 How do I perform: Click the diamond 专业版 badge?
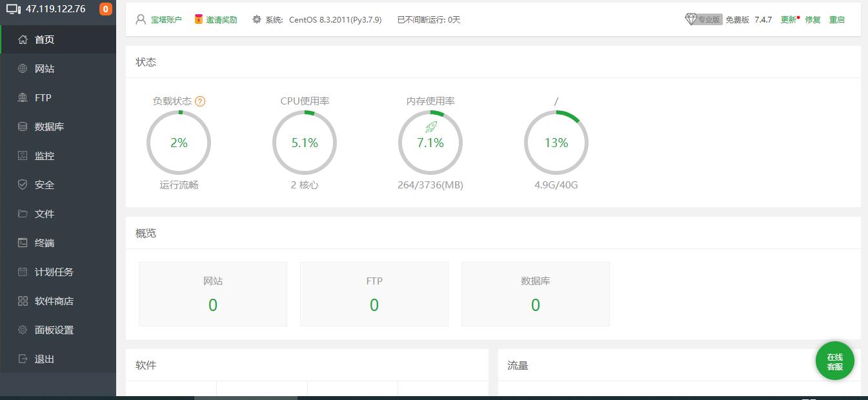click(703, 19)
